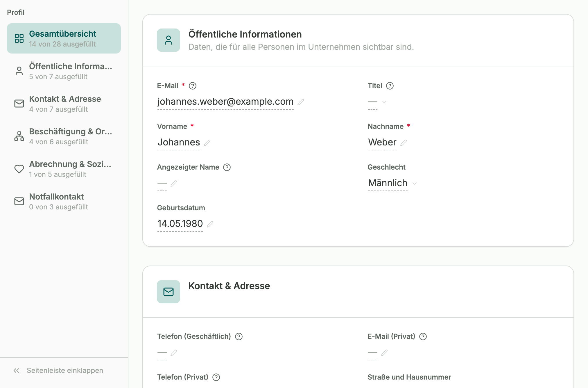588x388 pixels.
Task: Click the help icon next to E-Mail
Action: pyautogui.click(x=193, y=86)
